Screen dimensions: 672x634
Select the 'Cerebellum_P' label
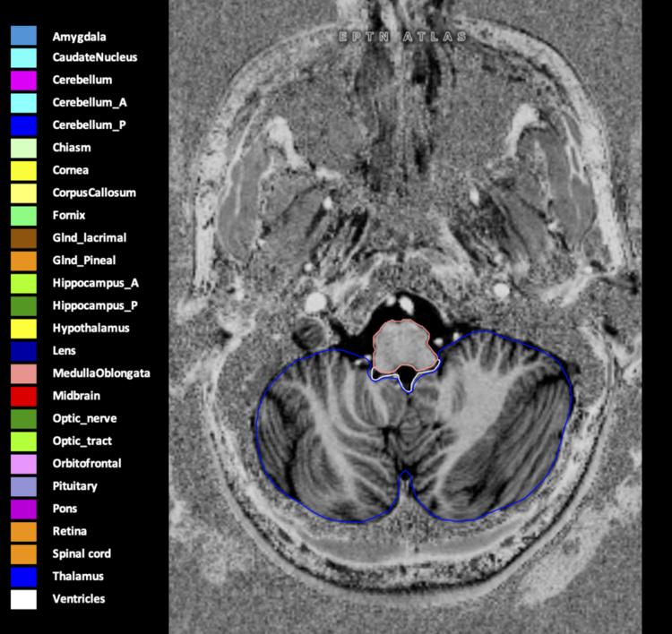(x=89, y=125)
